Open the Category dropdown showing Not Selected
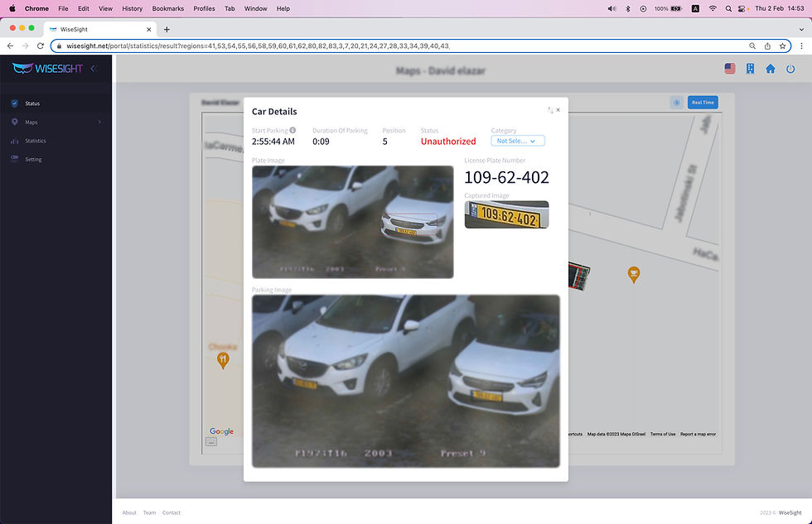Image resolution: width=812 pixels, height=524 pixels. coord(517,141)
